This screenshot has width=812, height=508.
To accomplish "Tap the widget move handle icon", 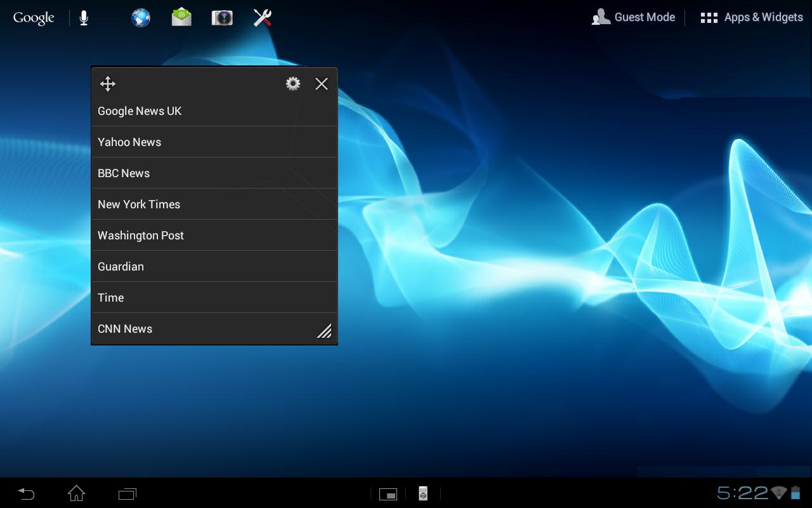I will 108,84.
